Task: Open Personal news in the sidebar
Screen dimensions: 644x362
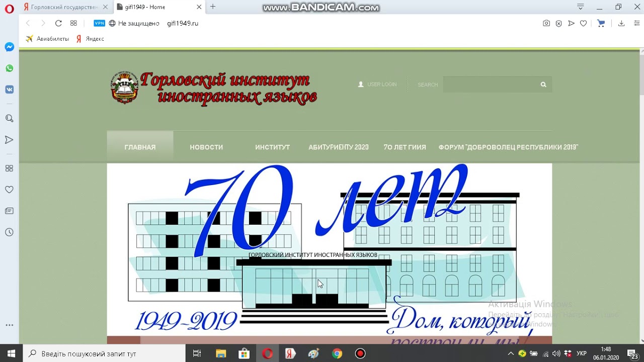Action: 9,211
